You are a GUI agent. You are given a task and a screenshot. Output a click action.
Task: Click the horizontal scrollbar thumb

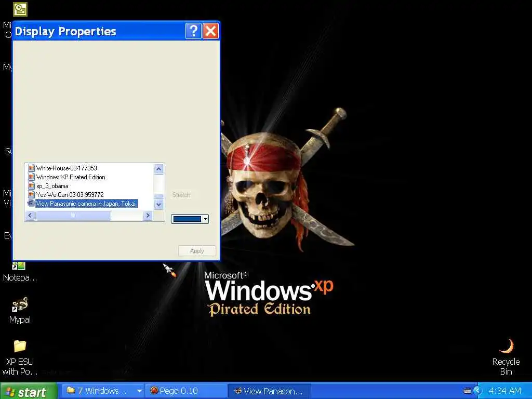tap(73, 216)
